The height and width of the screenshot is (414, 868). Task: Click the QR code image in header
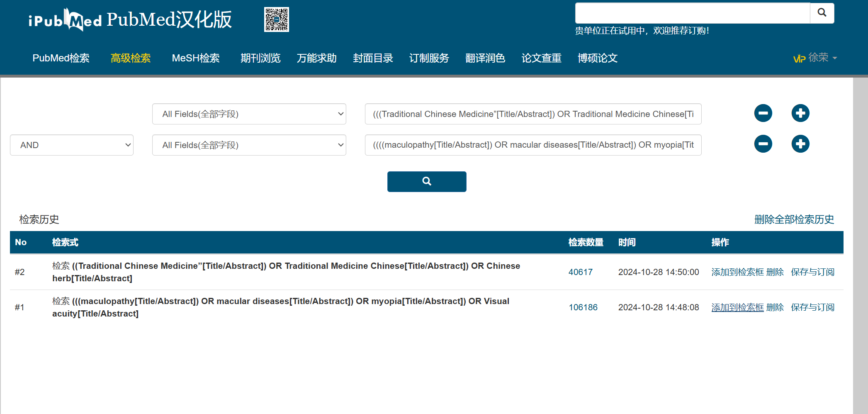[x=277, y=19]
